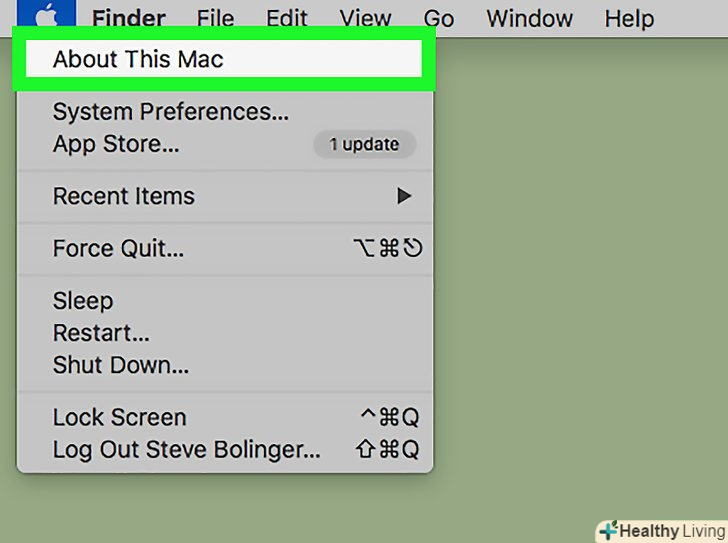Viewport: 728px width, 543px height.
Task: Log Out Steve Bolinger
Action: click(187, 449)
